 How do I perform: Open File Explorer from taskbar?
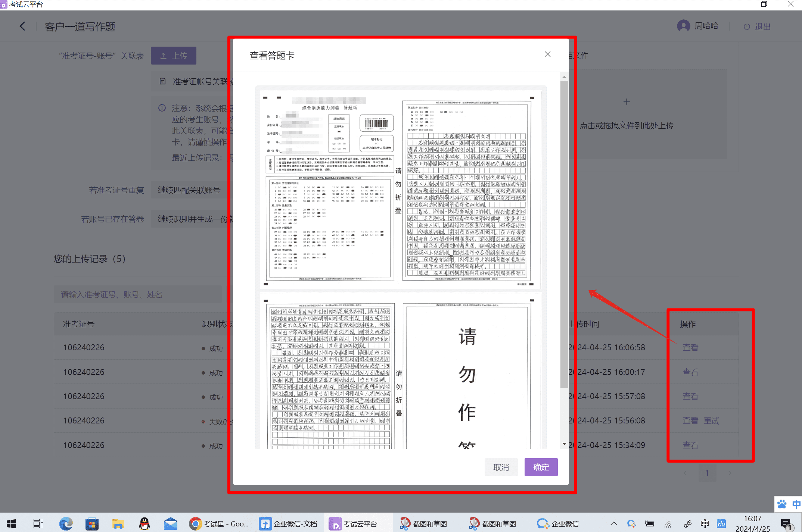coord(118,524)
